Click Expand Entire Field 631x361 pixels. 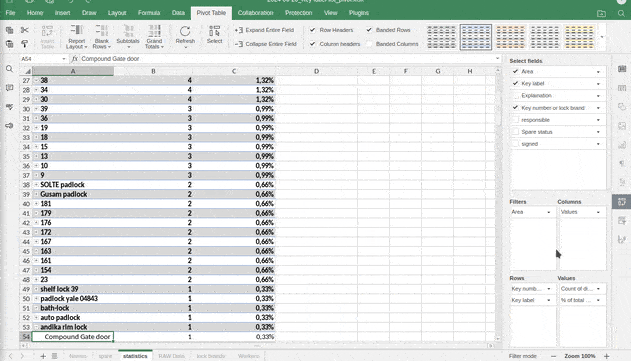click(264, 30)
